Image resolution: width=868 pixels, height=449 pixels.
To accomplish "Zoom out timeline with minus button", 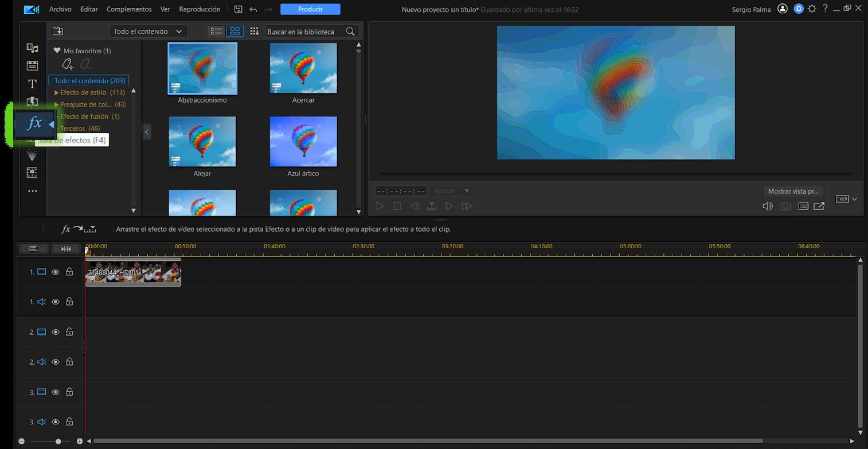I will [21, 441].
